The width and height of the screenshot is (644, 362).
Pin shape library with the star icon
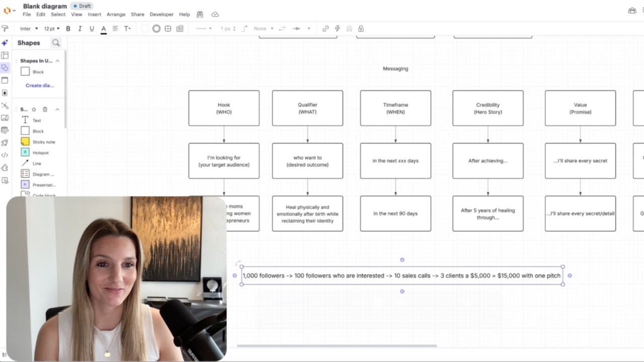[34, 109]
